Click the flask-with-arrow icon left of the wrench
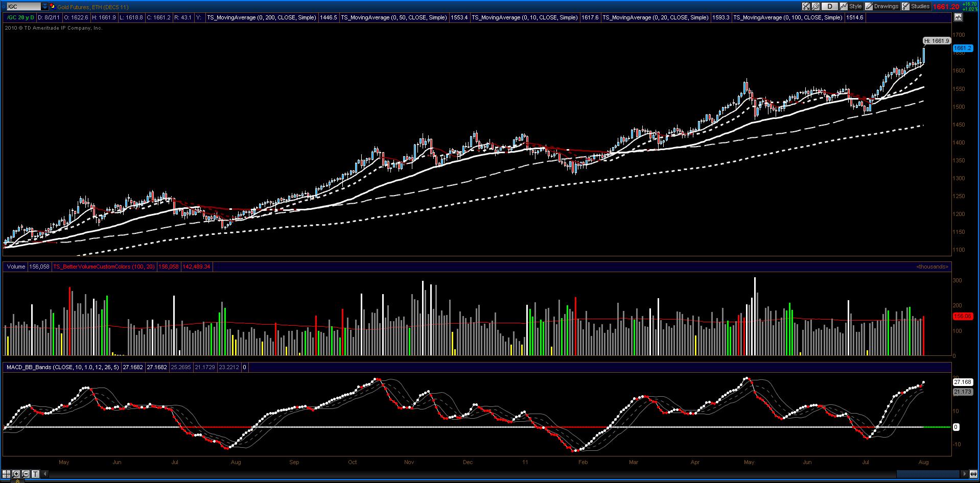The width and height of the screenshot is (980, 483). coord(806,7)
